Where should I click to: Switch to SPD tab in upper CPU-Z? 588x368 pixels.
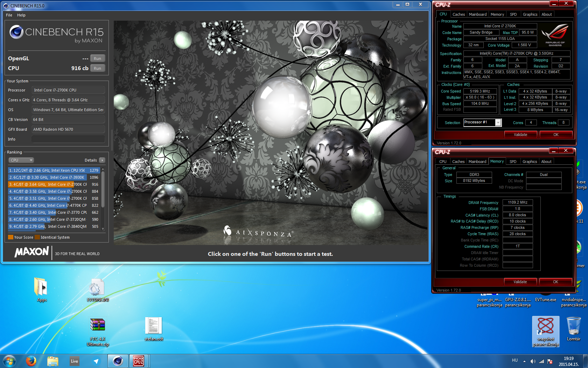(x=513, y=14)
